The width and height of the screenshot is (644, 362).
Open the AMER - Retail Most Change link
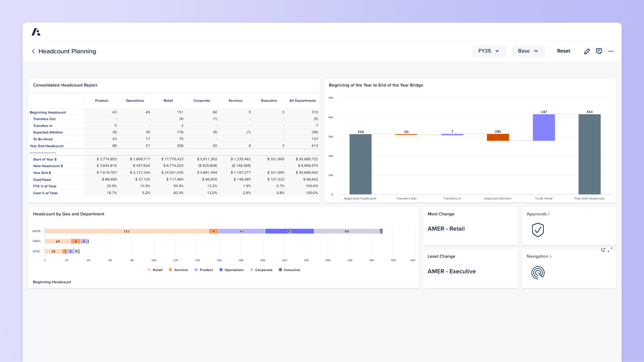pyautogui.click(x=446, y=228)
